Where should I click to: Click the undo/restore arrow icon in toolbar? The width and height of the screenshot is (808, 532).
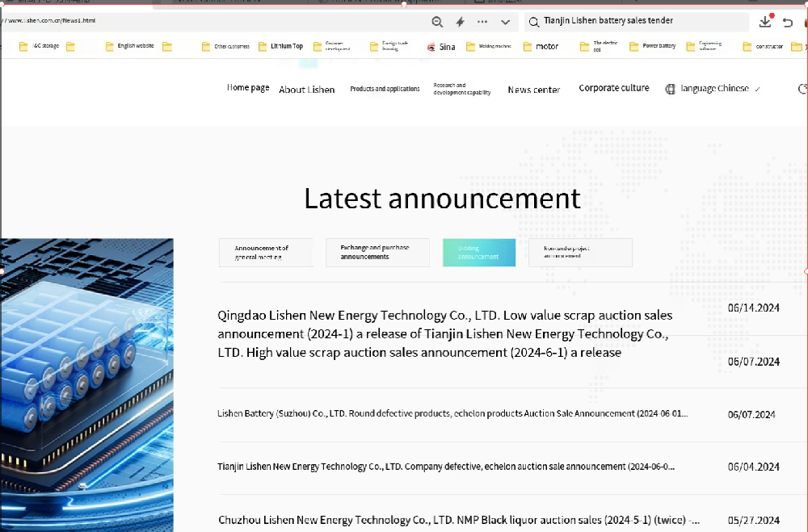coord(787,22)
